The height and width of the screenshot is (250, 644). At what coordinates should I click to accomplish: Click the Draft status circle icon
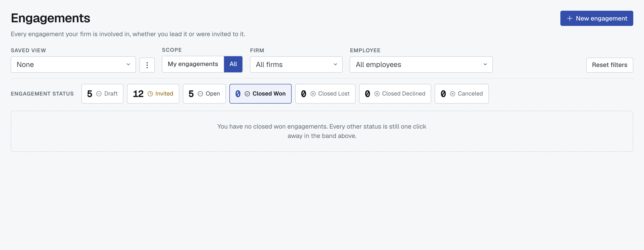[x=99, y=94]
